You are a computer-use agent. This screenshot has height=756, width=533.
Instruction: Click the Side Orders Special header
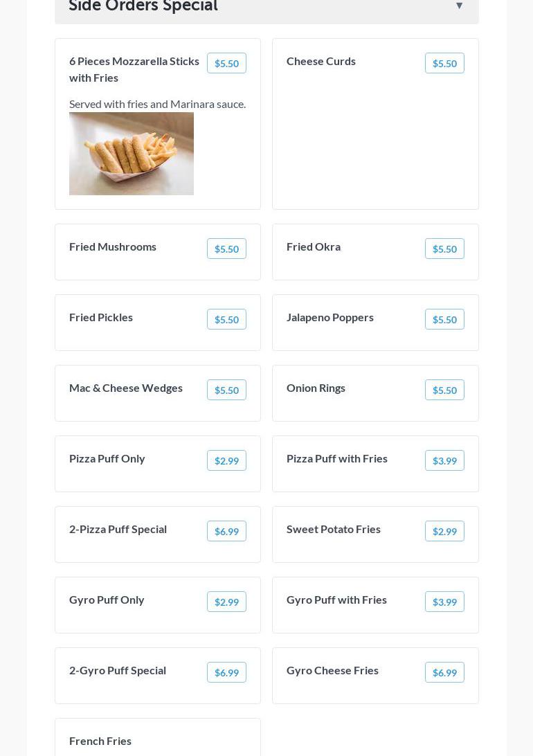coord(143,6)
